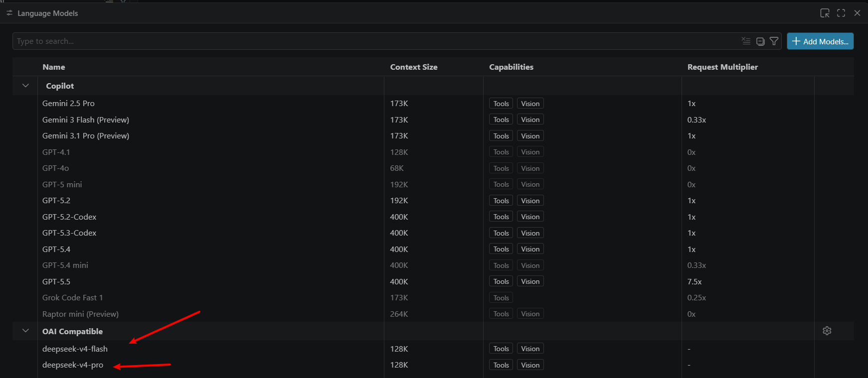Click the open-in-editor icon with arrow
This screenshot has width=868, height=378.
[x=825, y=13]
